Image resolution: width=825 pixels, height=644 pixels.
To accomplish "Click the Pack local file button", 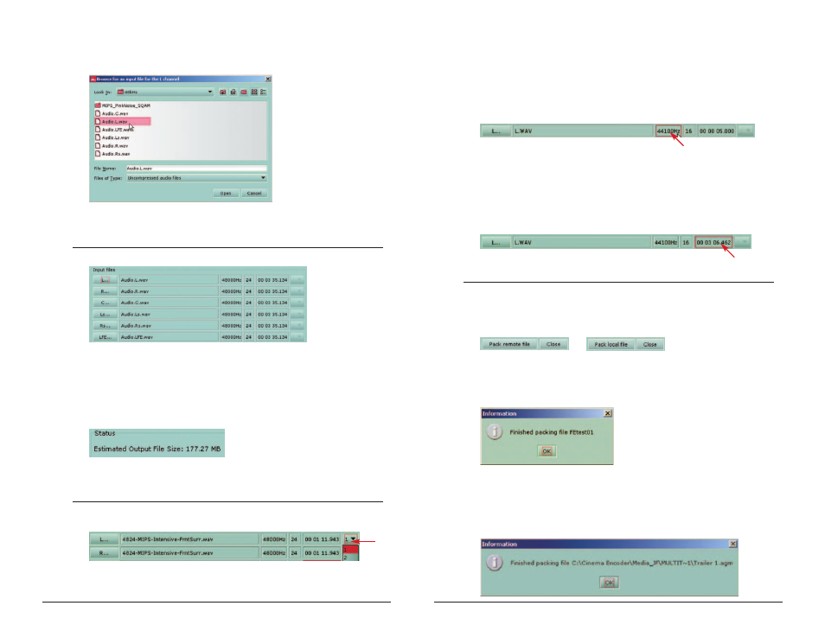I will (611, 345).
